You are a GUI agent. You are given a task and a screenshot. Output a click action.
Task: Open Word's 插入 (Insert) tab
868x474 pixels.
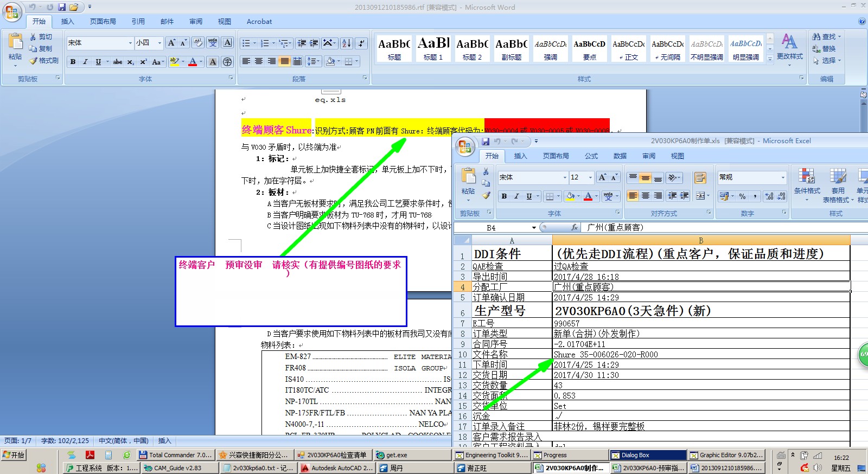(x=67, y=22)
